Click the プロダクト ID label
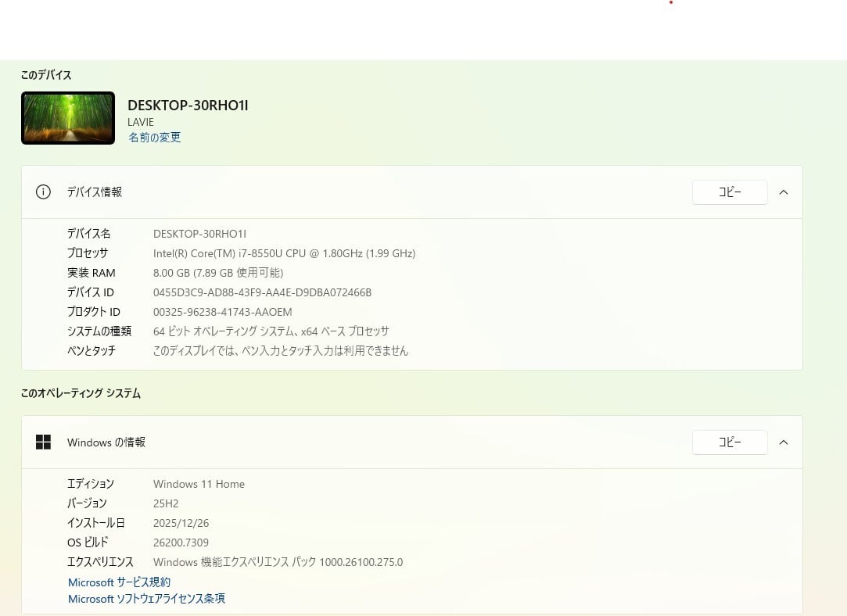 93,311
